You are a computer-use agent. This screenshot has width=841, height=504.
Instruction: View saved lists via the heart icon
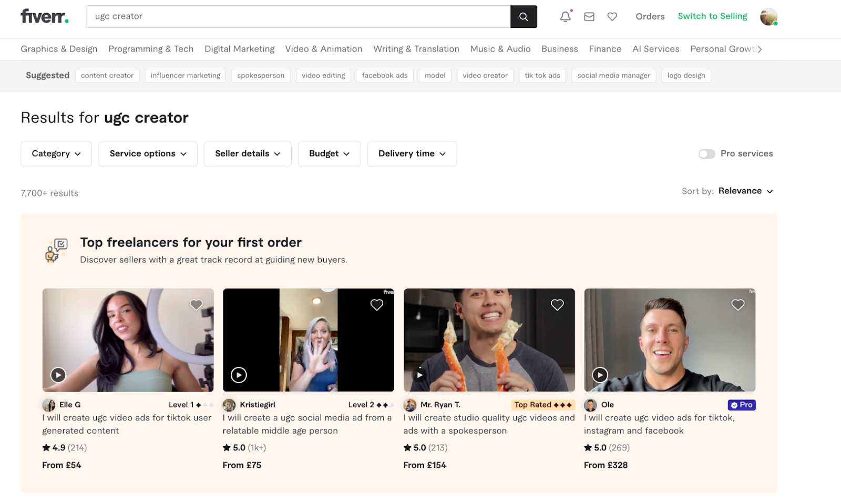tap(612, 16)
